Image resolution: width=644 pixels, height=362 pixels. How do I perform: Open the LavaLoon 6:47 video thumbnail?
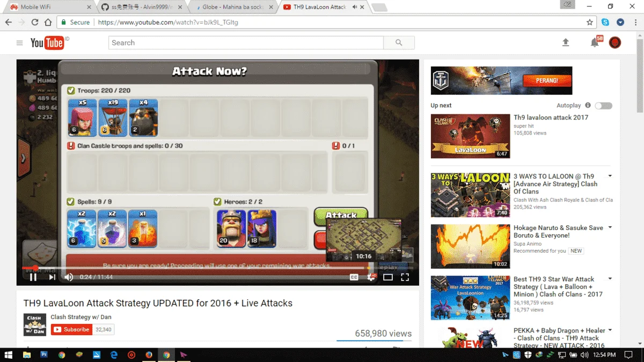tap(470, 136)
